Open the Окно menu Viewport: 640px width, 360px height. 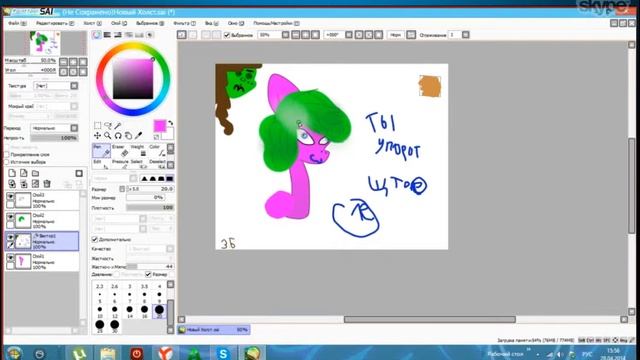[236, 23]
